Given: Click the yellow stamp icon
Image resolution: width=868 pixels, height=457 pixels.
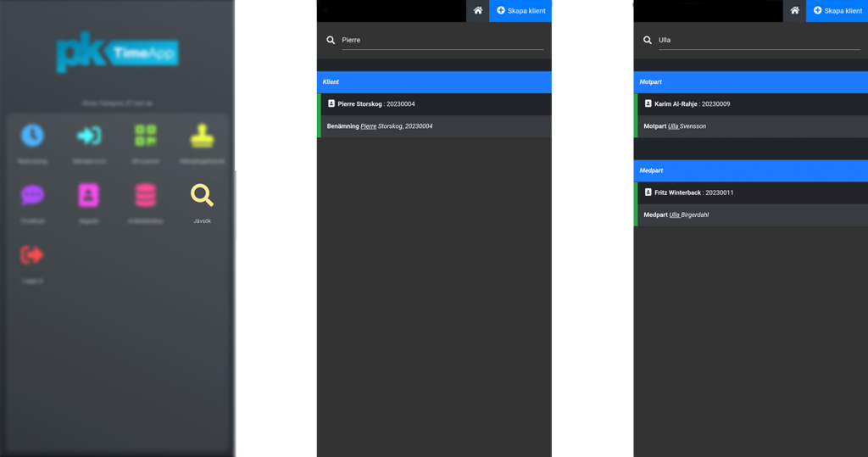Looking at the screenshot, I should [202, 136].
